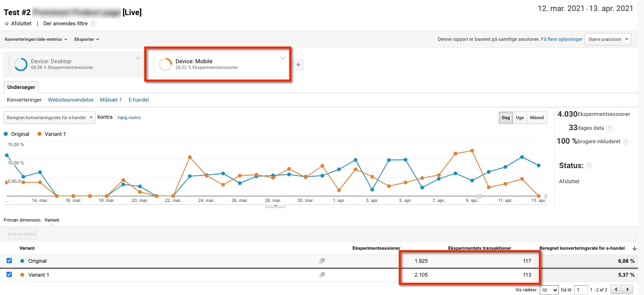This screenshot has width=644, height=295.
Task: Click the 'Vælg metric' link
Action: pos(129,118)
